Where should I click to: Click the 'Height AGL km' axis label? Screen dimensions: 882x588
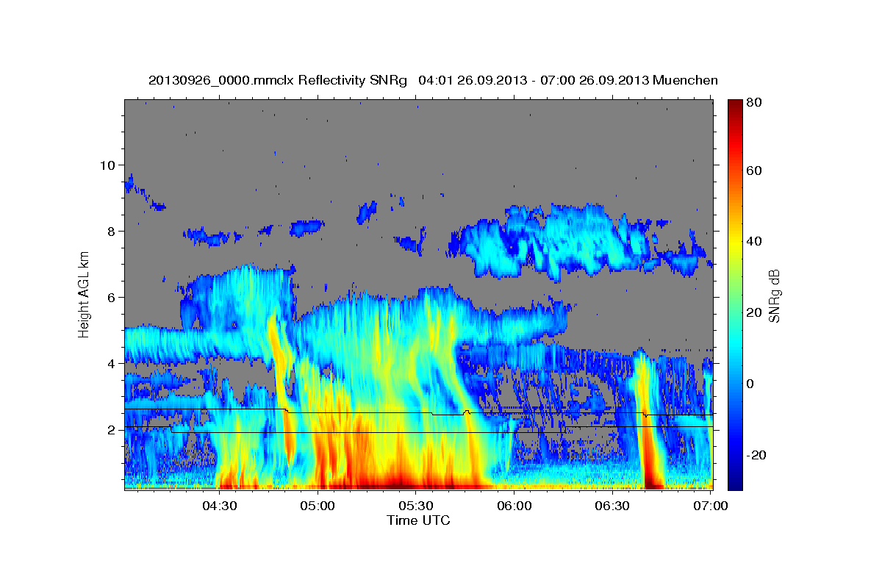click(x=85, y=295)
